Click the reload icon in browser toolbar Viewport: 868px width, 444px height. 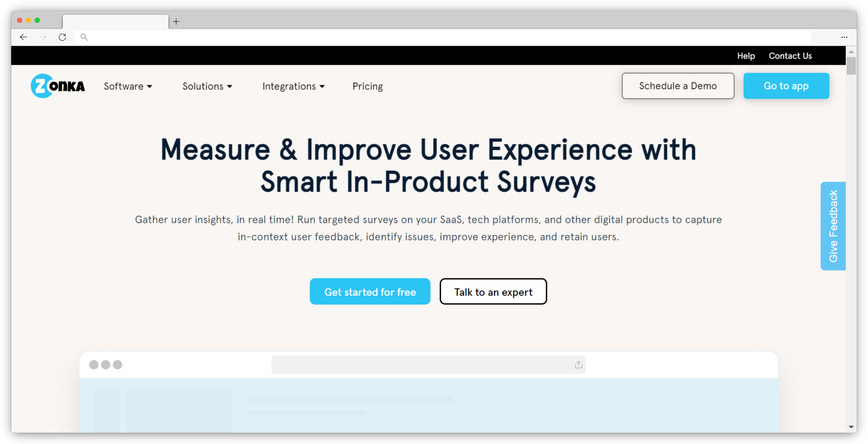coord(62,37)
